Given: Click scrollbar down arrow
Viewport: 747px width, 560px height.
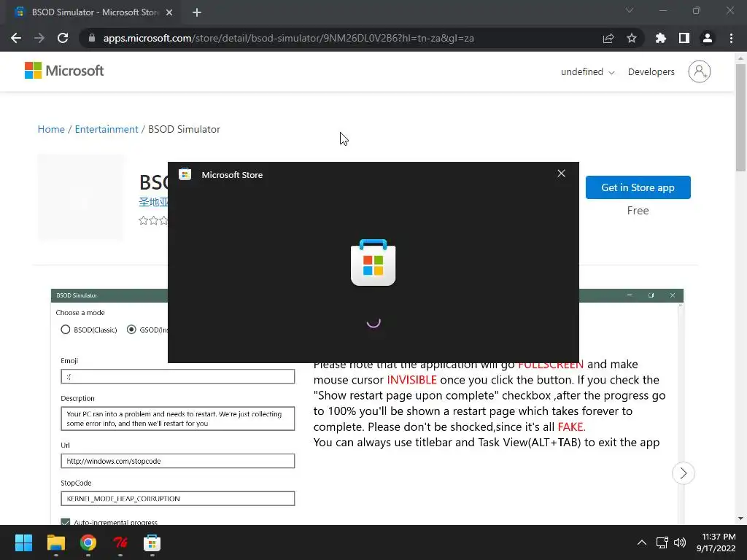Looking at the screenshot, I should click(x=740, y=518).
